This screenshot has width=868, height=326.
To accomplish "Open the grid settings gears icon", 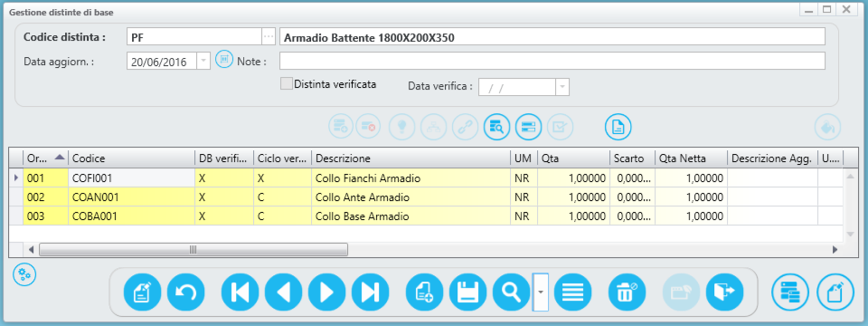I will [x=24, y=274].
